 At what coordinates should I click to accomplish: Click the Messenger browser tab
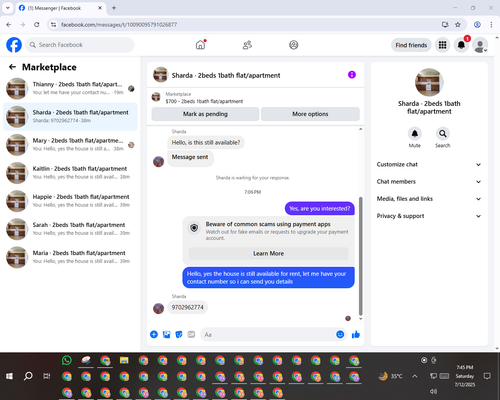coord(60,8)
